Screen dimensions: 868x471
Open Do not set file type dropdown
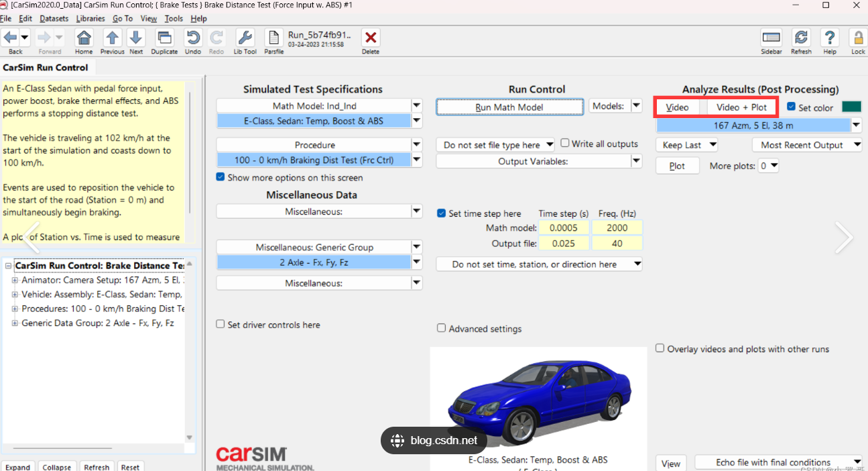pyautogui.click(x=495, y=145)
